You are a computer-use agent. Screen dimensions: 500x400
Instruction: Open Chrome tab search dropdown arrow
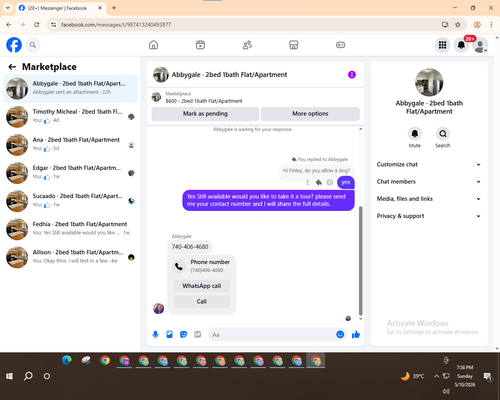coord(8,8)
